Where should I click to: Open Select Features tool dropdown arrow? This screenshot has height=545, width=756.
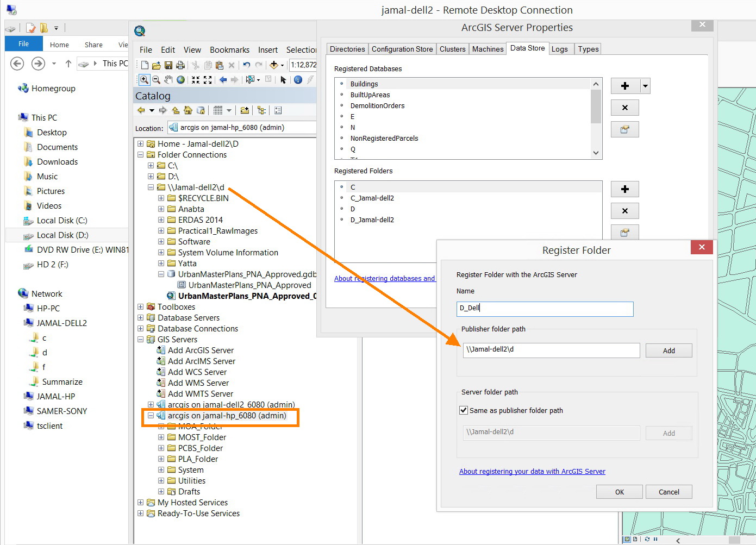click(x=258, y=80)
